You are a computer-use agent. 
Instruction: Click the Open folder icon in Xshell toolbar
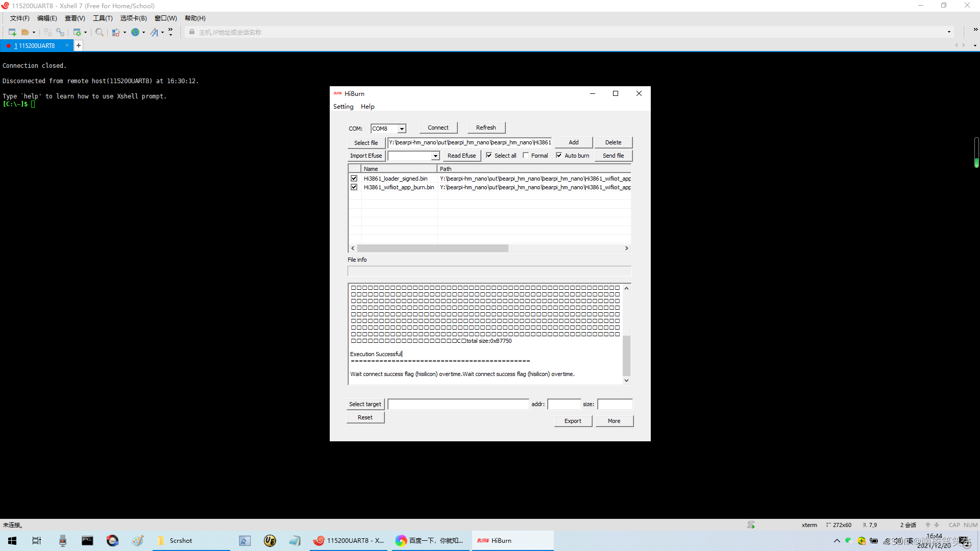(25, 32)
